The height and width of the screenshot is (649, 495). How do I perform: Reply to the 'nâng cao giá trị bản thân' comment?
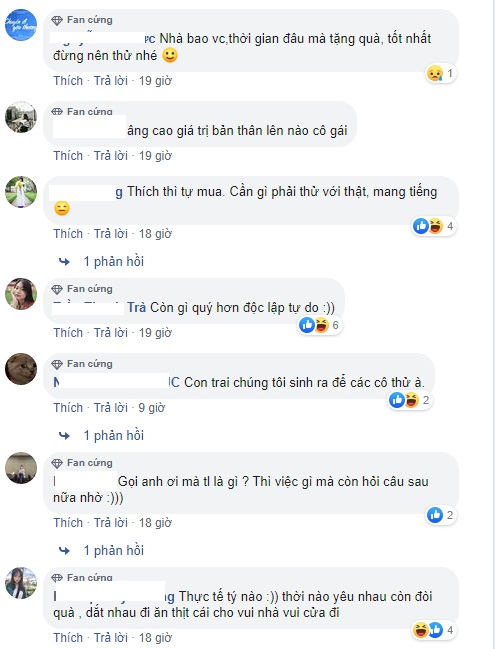[111, 156]
